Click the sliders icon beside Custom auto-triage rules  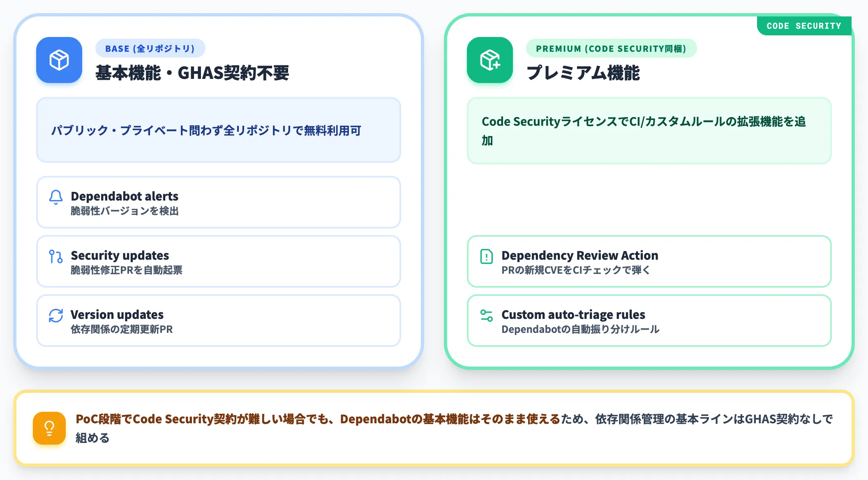pos(487,316)
